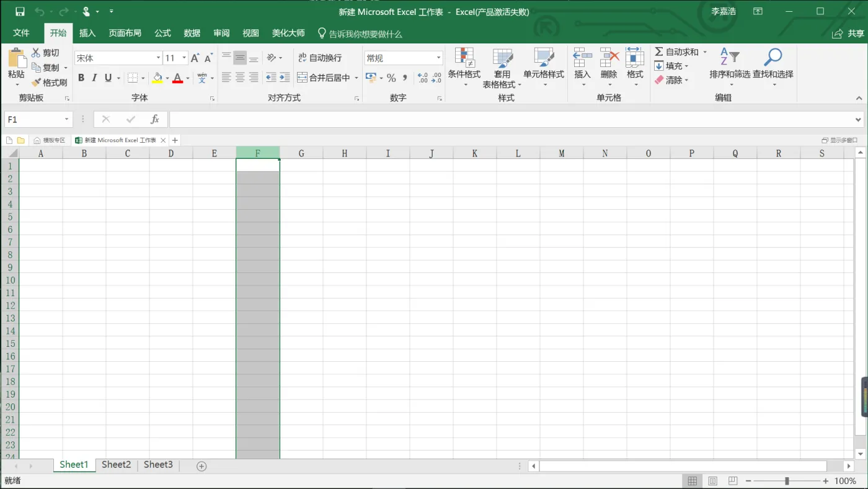Open font name dropdown (宋体)

[x=158, y=58]
